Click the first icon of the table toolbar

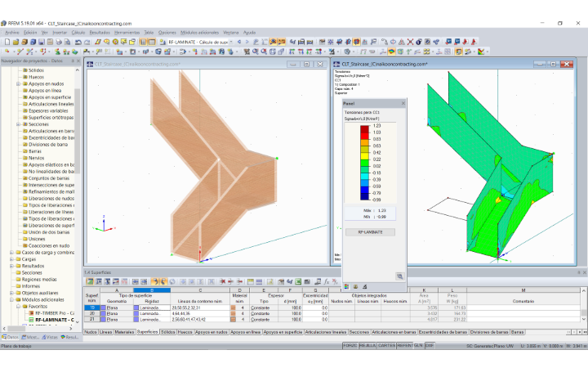tap(90, 281)
